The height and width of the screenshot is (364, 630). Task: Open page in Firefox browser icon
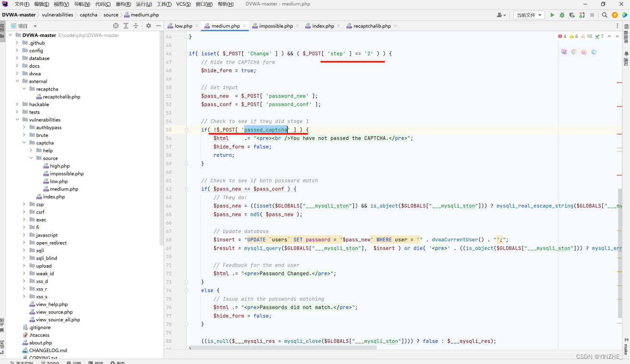point(584,52)
